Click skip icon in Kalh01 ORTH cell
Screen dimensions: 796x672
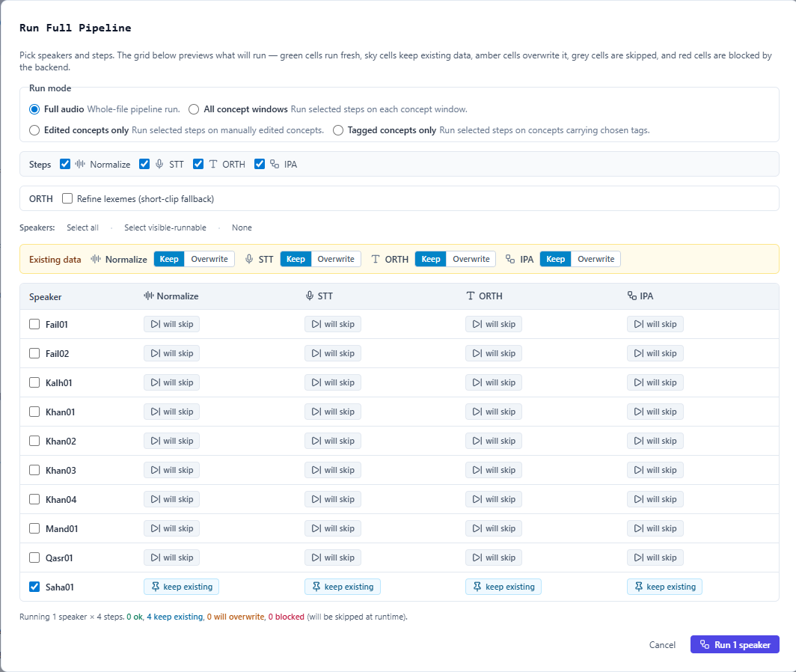[477, 382]
